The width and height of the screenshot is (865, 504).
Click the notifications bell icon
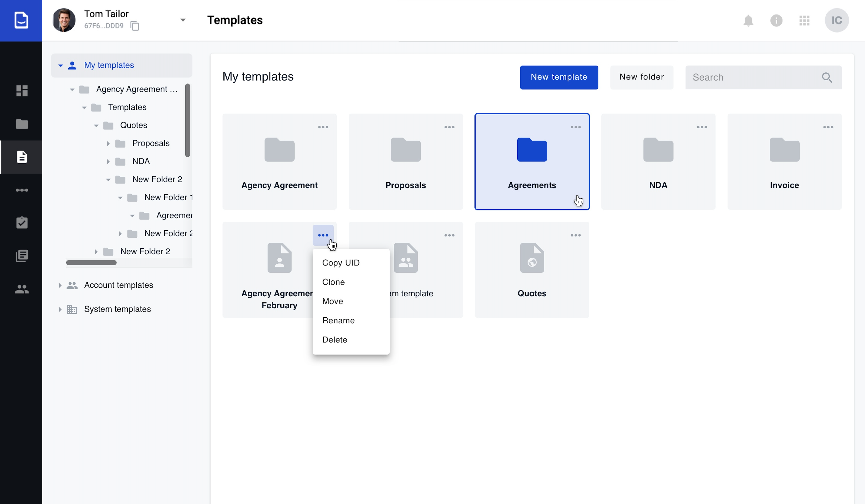(748, 21)
